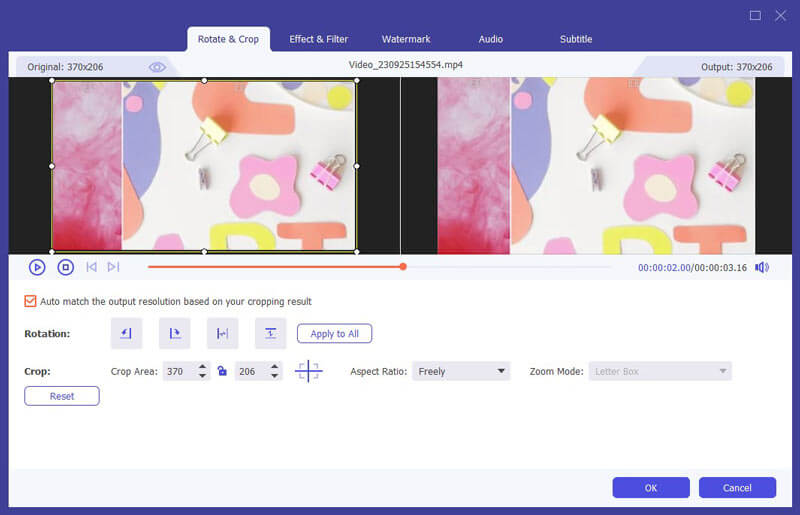This screenshot has width=800, height=515.
Task: Increase the crop width with up arrow
Action: tap(203, 366)
